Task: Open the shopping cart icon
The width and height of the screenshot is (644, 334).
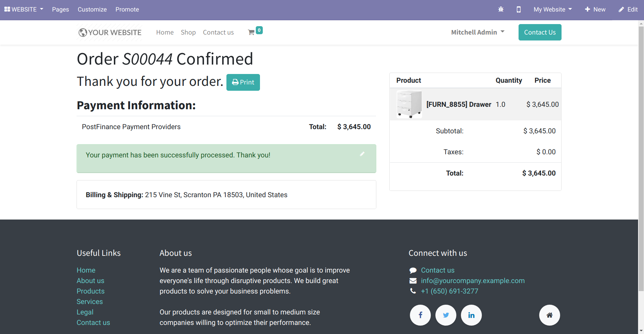Action: tap(251, 32)
